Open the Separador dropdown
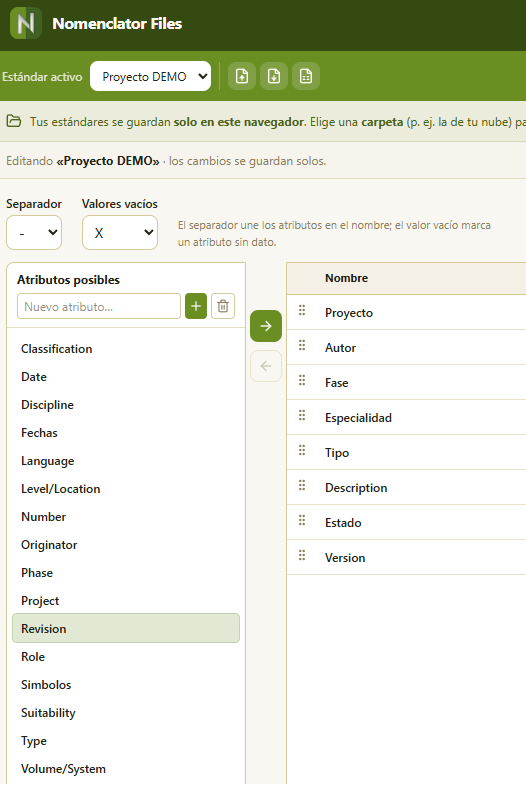This screenshot has width=526, height=785. (34, 232)
